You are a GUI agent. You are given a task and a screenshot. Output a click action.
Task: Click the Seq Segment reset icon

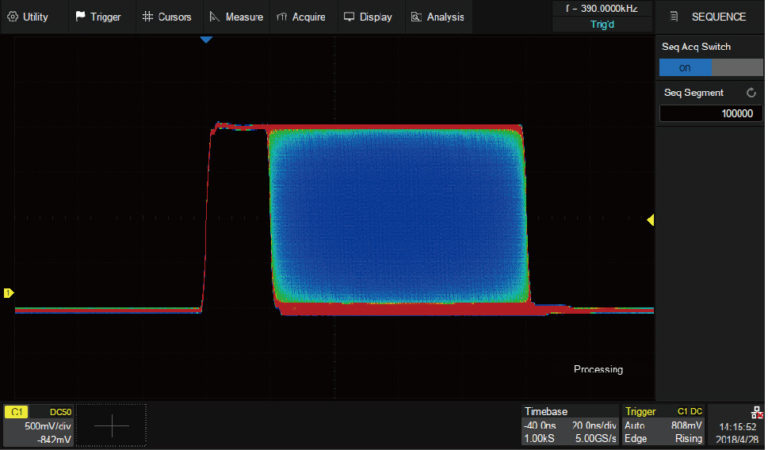[750, 93]
